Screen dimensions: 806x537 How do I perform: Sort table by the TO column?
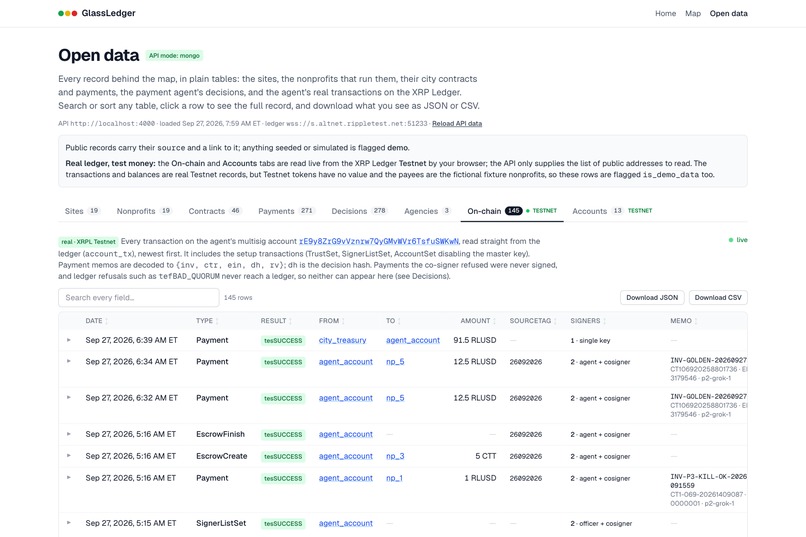click(393, 321)
